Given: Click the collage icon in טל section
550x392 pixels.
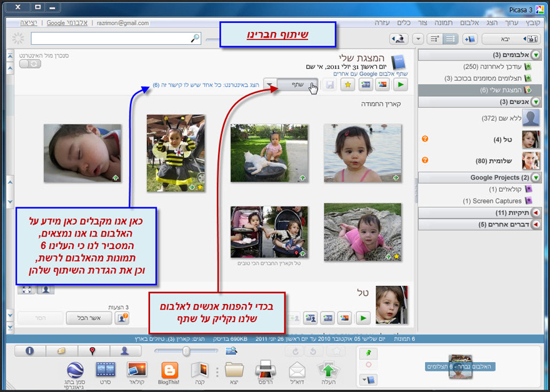Looking at the screenshot, I should (x=344, y=318).
